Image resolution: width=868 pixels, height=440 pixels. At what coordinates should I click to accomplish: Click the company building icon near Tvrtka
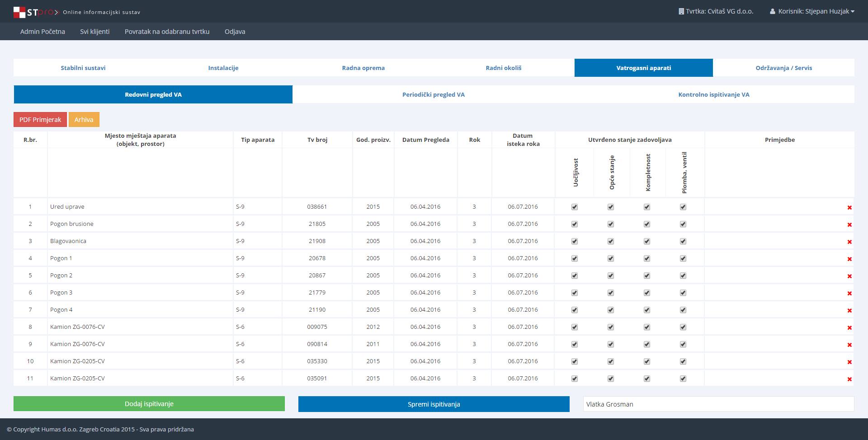pos(681,11)
